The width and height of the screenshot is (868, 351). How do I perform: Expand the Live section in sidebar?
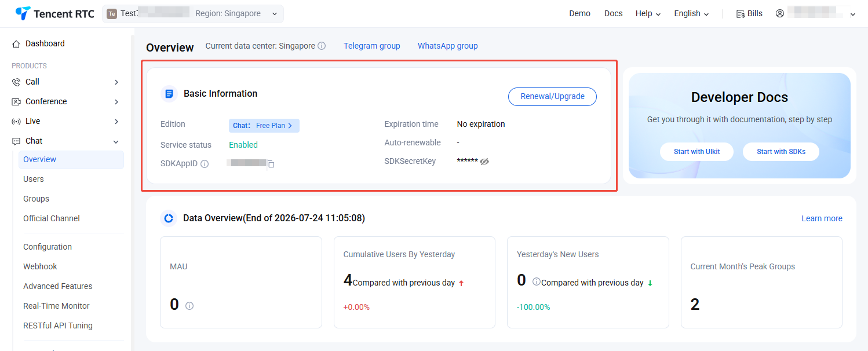coord(116,122)
